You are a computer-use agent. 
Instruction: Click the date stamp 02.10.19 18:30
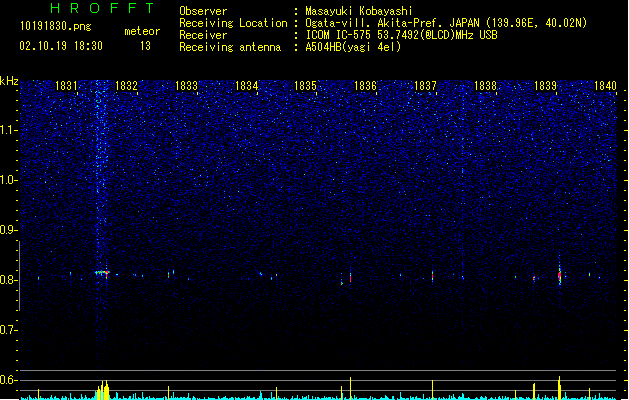[x=61, y=46]
